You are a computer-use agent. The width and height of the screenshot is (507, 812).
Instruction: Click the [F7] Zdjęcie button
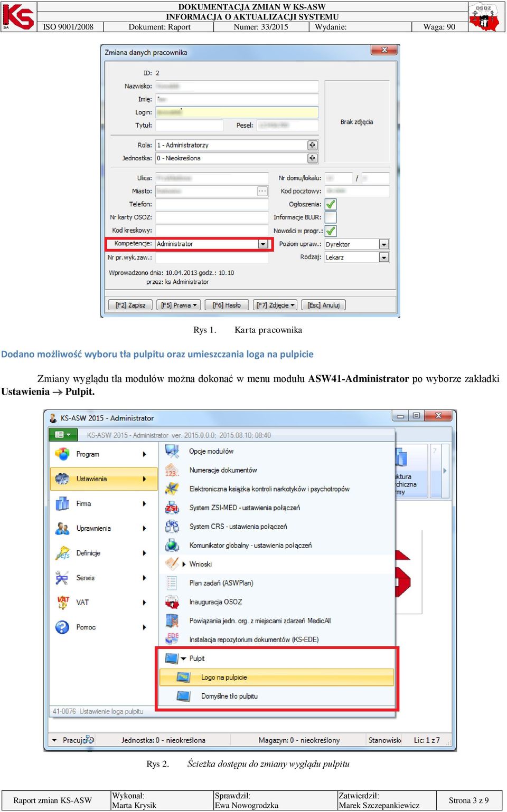click(275, 305)
